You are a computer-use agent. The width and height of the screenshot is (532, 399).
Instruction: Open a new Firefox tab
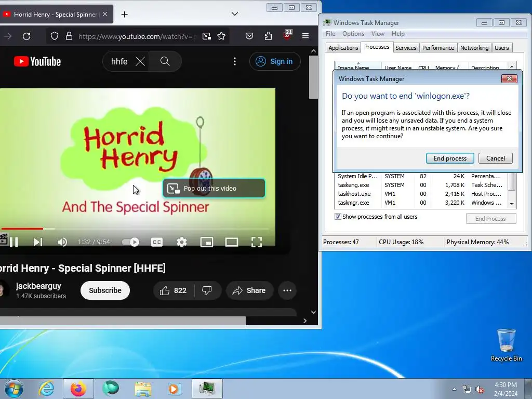(x=125, y=14)
